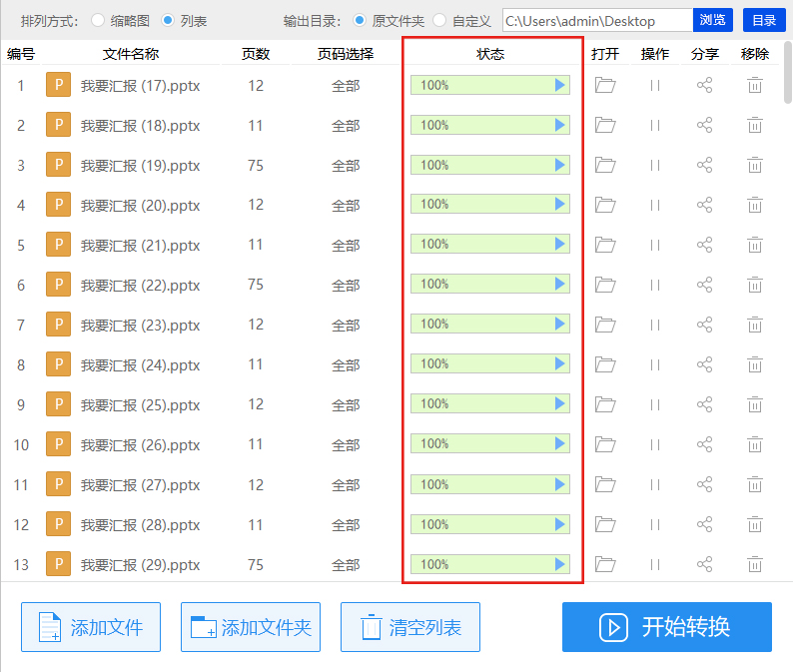Click 100% progress bar of 我要汇报 (20).pptx
Screen dimensions: 793x672
coord(489,204)
